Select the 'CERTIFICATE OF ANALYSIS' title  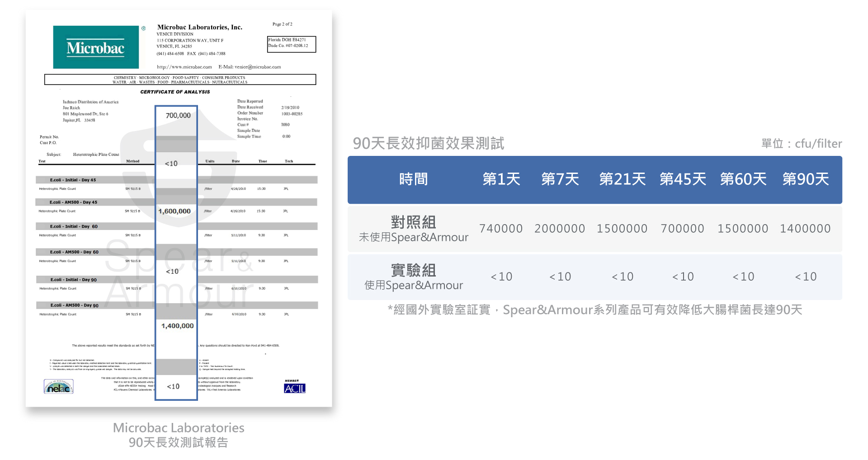point(175,92)
